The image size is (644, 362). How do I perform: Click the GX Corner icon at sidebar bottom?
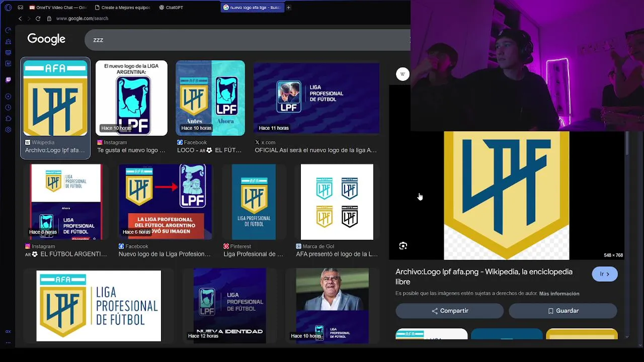[x=8, y=332]
